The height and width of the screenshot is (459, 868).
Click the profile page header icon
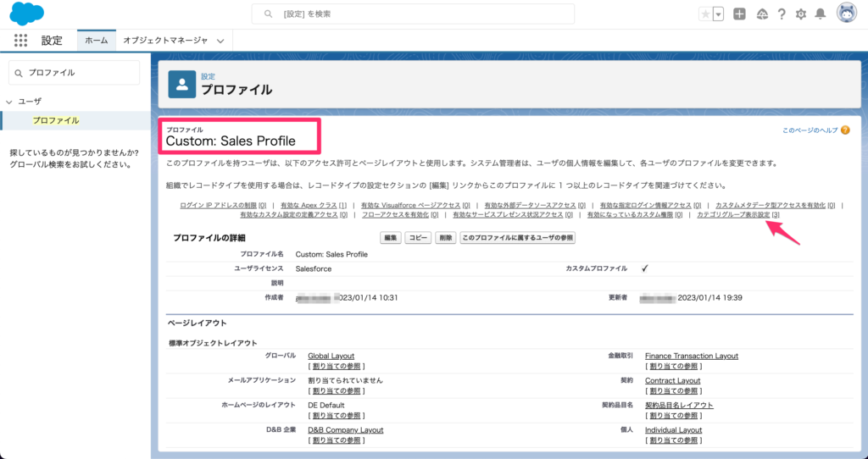pyautogui.click(x=181, y=84)
